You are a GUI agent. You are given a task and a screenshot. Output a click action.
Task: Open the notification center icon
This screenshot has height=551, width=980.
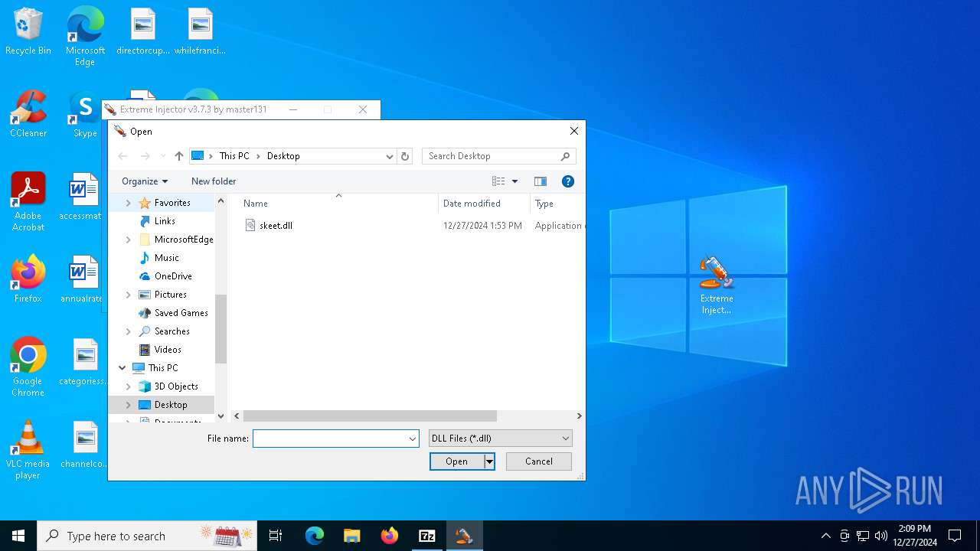tap(955, 536)
